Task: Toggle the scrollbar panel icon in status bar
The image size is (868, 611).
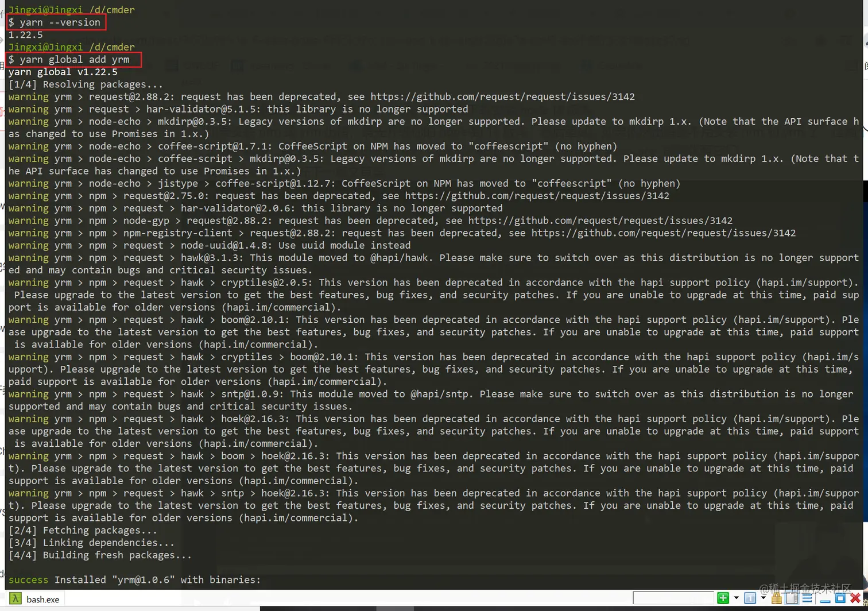Action: (x=792, y=598)
